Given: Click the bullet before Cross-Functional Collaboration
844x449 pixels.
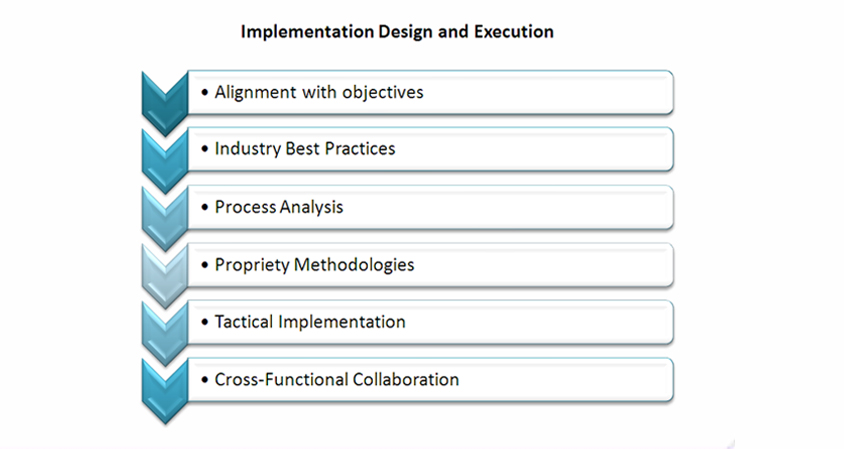Looking at the screenshot, I should click(x=205, y=380).
